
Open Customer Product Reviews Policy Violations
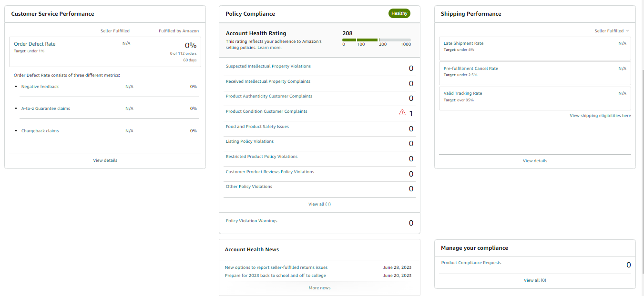(270, 172)
